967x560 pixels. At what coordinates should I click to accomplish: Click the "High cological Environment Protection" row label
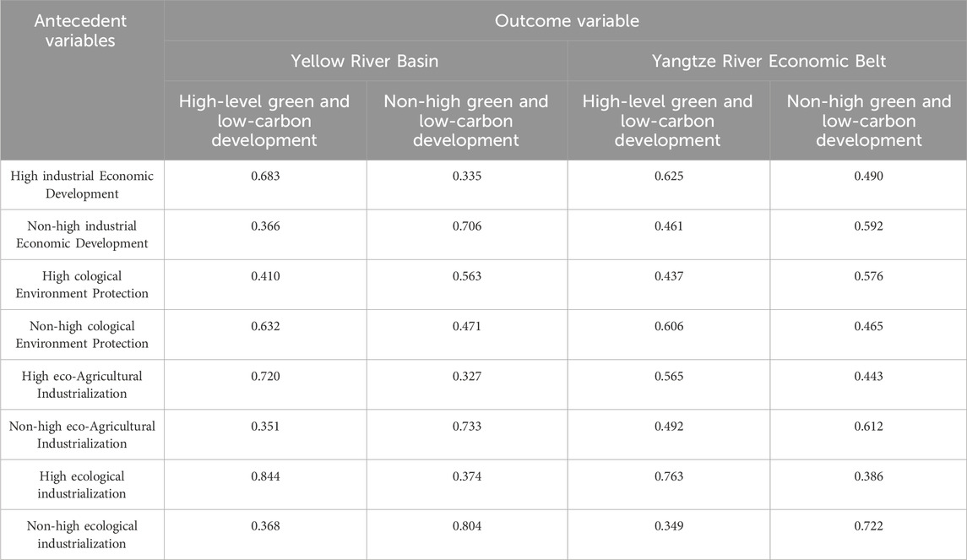coord(82,284)
